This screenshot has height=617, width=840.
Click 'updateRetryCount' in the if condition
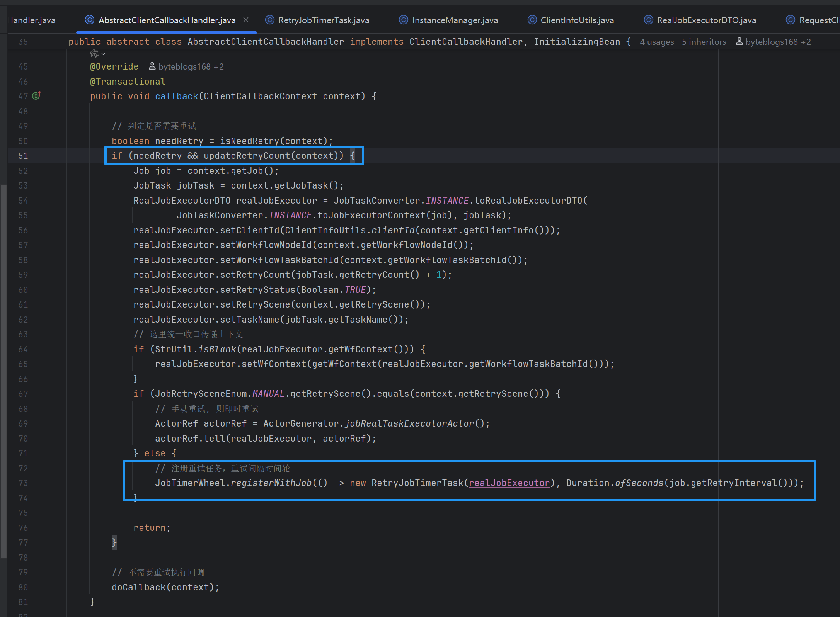pyautogui.click(x=247, y=156)
